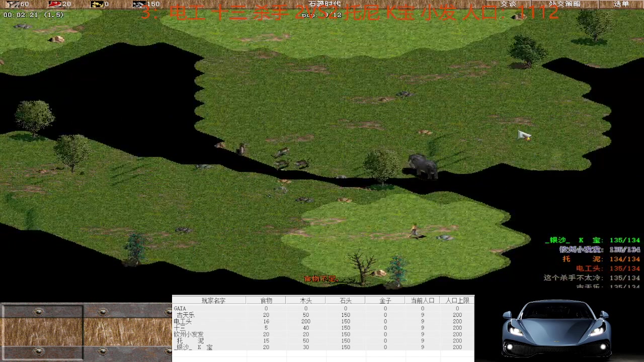Click the food (meat) resource icon

tap(55, 4)
